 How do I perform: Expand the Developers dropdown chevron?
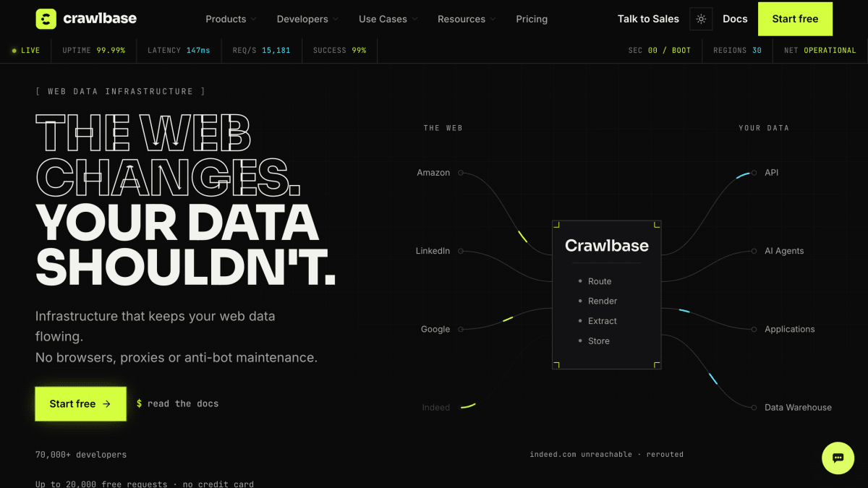[335, 20]
